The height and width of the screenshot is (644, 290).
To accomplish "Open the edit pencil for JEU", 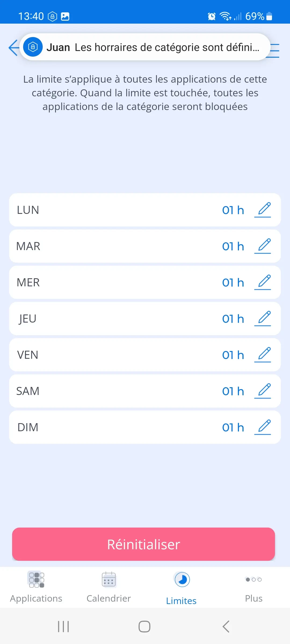I will [263, 319].
